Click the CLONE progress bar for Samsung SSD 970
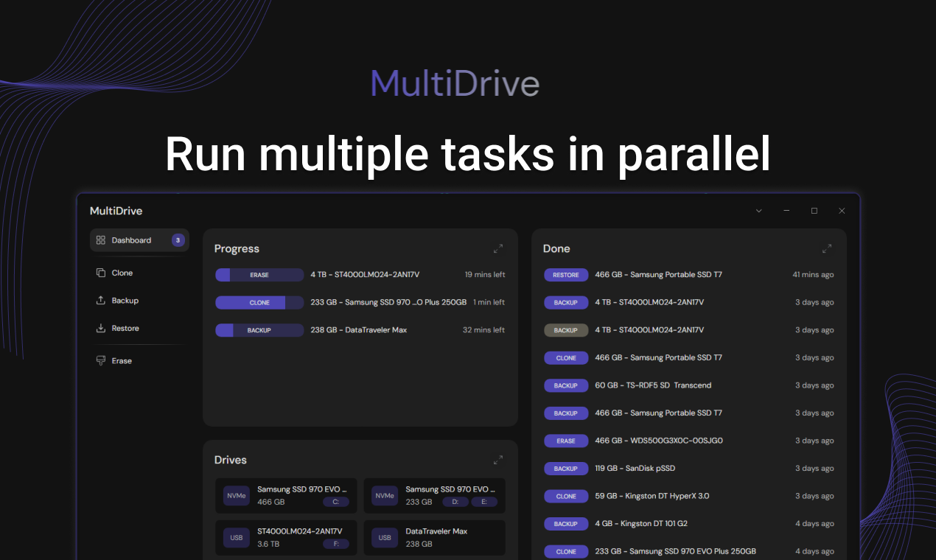 click(259, 302)
